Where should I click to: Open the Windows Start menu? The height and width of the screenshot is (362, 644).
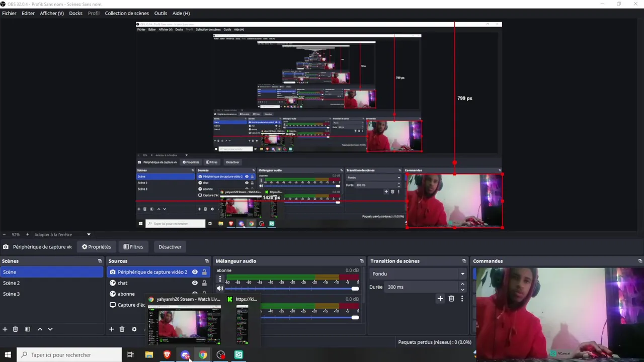pos(8,355)
